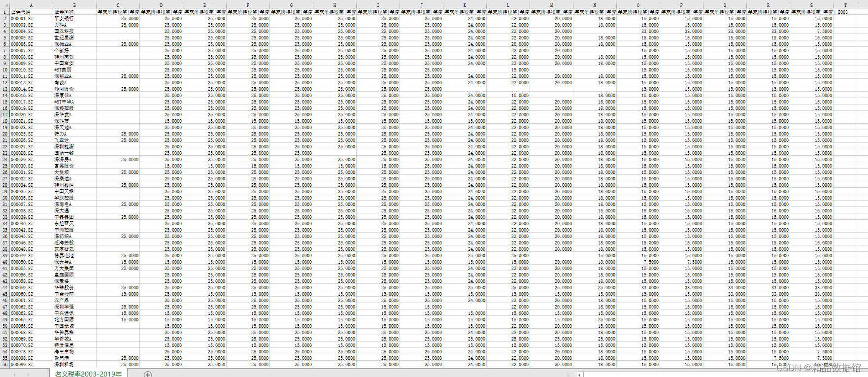Screen dimensions: 868x377
Task: Select row 40 header
Action: (x=5, y=262)
